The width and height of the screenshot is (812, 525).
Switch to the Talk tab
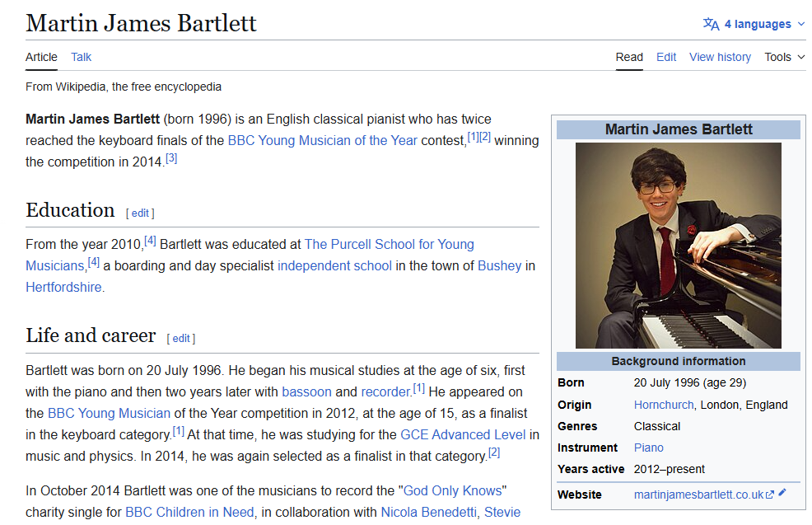81,57
